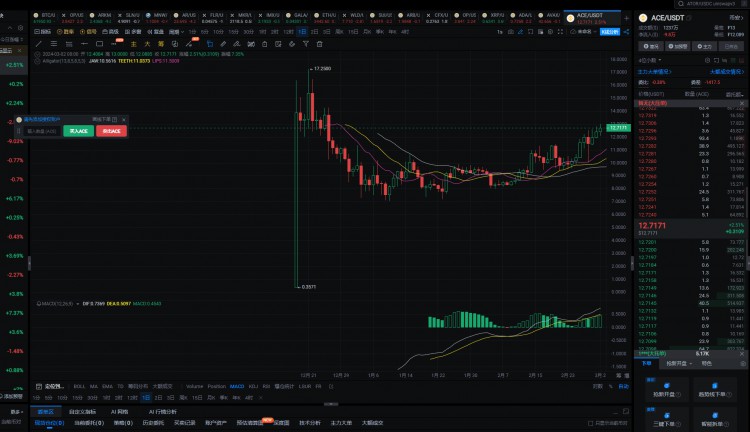
Task: Open the cloud layout name dropdown
Action: pyautogui.click(x=584, y=32)
